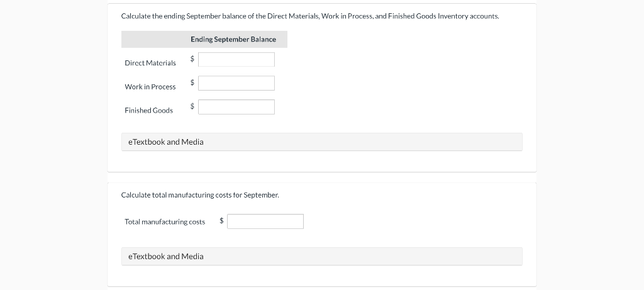
Task: Select the 'Finished Goods' row label
Action: [x=148, y=111]
